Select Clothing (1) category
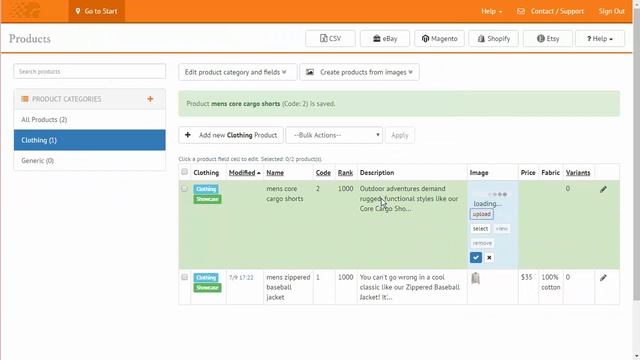Viewport: 640px width, 360px height. [89, 140]
